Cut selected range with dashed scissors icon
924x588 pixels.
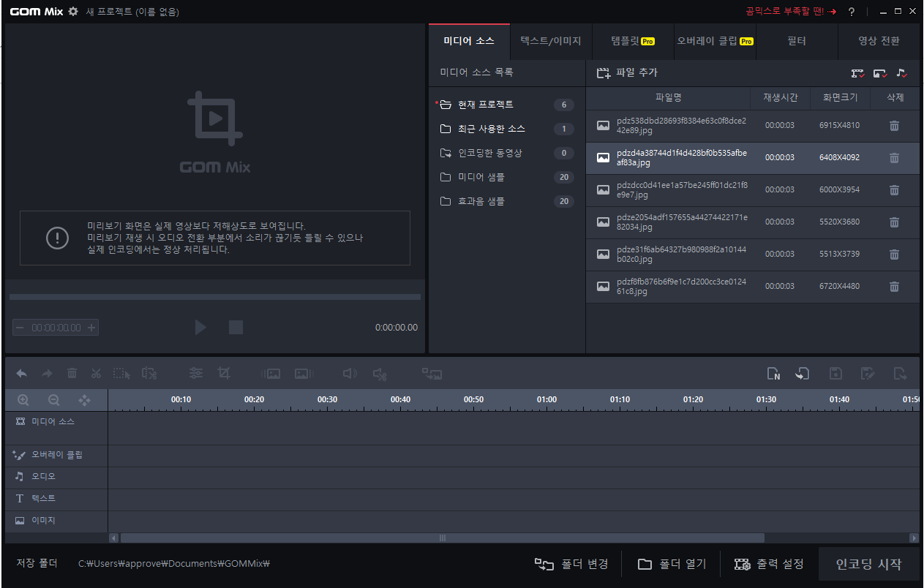click(149, 373)
